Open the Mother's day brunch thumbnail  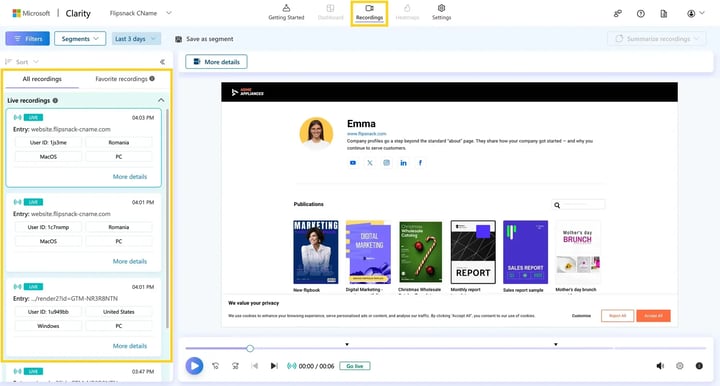click(578, 252)
